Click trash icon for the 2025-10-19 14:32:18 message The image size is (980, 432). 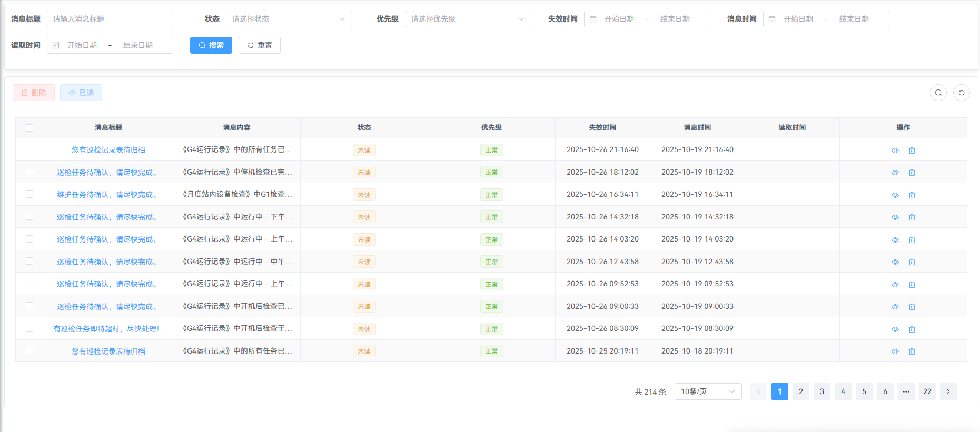coord(912,217)
